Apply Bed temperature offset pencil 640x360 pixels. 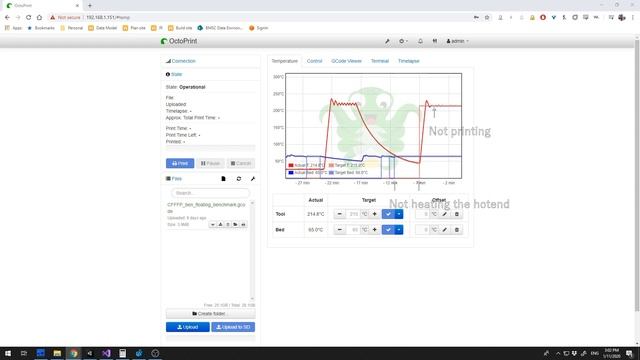pyautogui.click(x=444, y=230)
